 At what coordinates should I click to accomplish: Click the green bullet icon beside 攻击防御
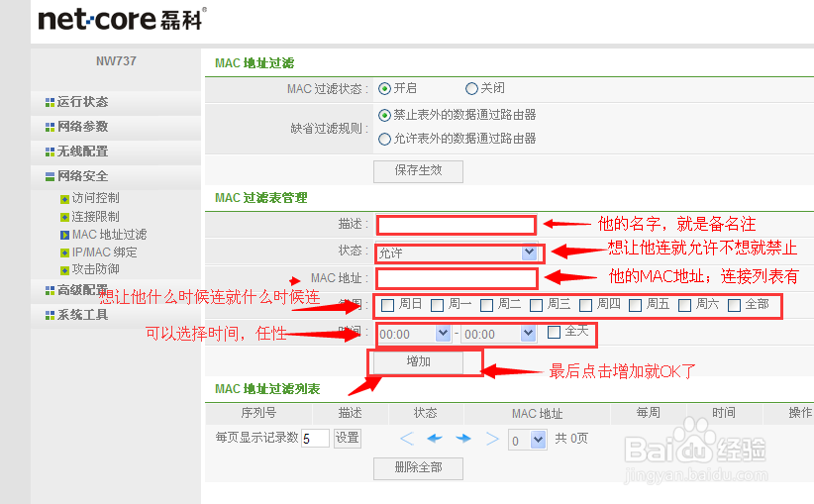pos(64,270)
